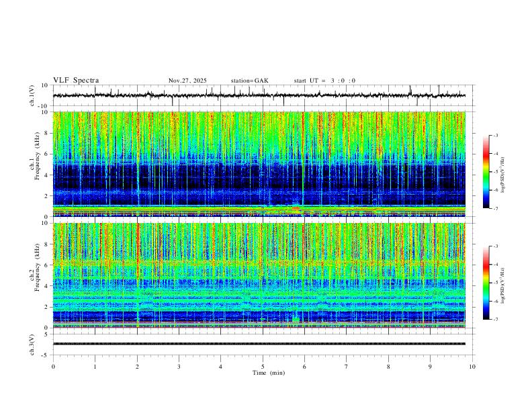Click the '-7' value on ch.2 colorbar

coord(495,320)
